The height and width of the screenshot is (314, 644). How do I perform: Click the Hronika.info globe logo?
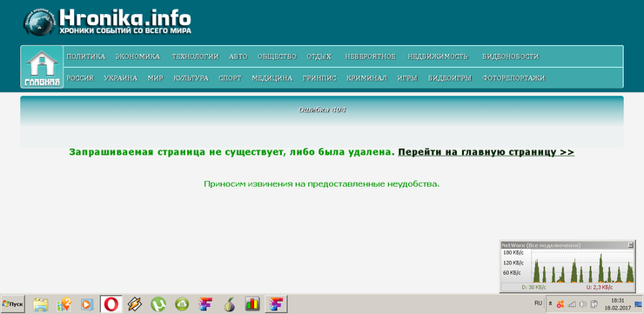point(40,22)
